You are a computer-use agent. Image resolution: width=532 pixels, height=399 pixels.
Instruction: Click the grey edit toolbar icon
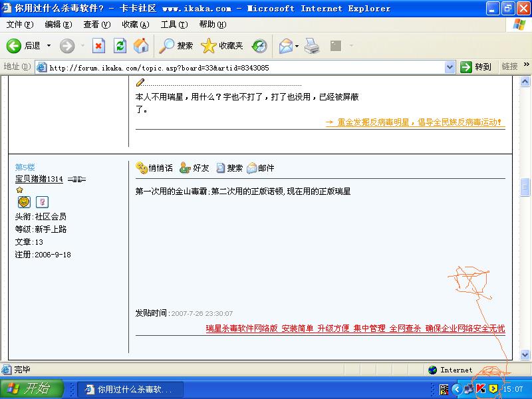[x=336, y=46]
